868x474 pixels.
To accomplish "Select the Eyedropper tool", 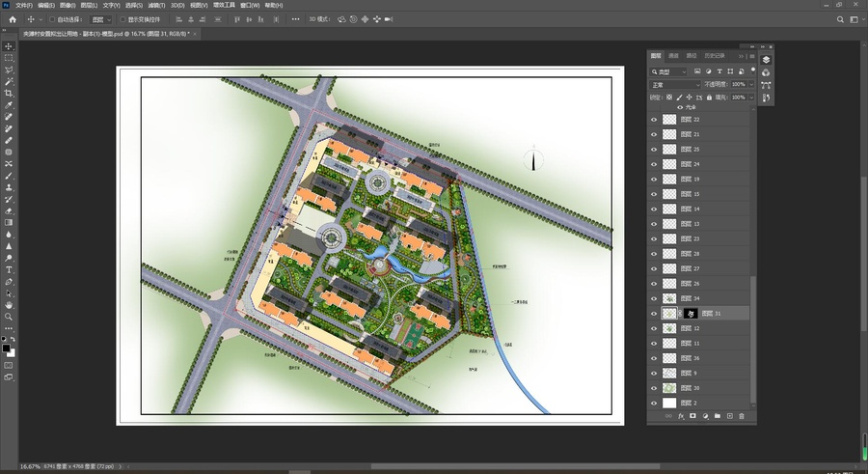I will click(x=9, y=105).
